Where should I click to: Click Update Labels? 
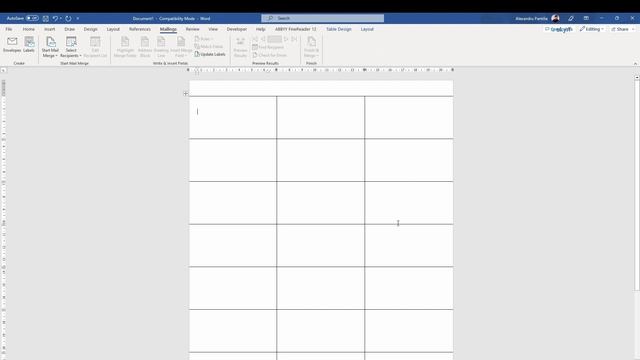click(210, 54)
